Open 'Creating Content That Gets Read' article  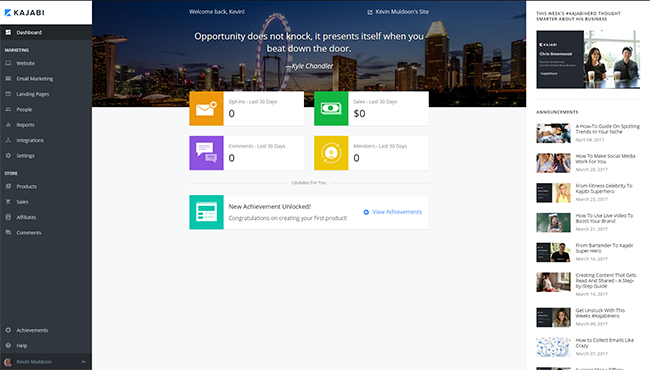pyautogui.click(x=606, y=281)
